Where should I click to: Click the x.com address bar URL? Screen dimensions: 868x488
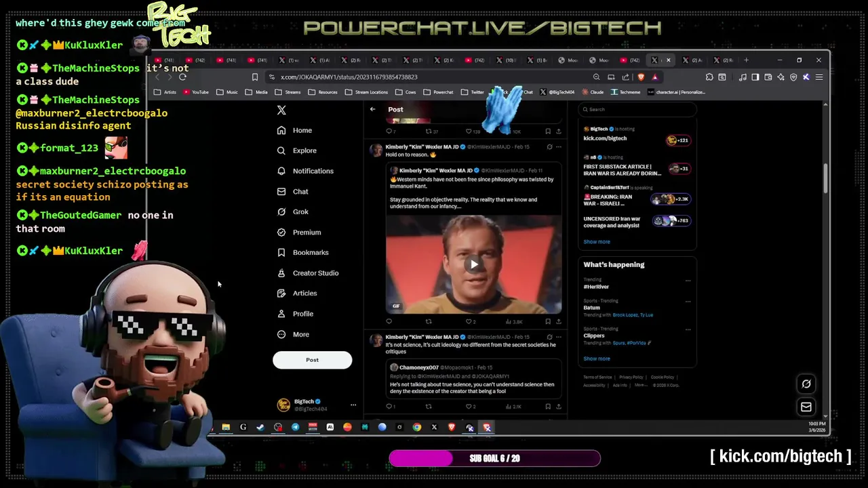pyautogui.click(x=349, y=77)
